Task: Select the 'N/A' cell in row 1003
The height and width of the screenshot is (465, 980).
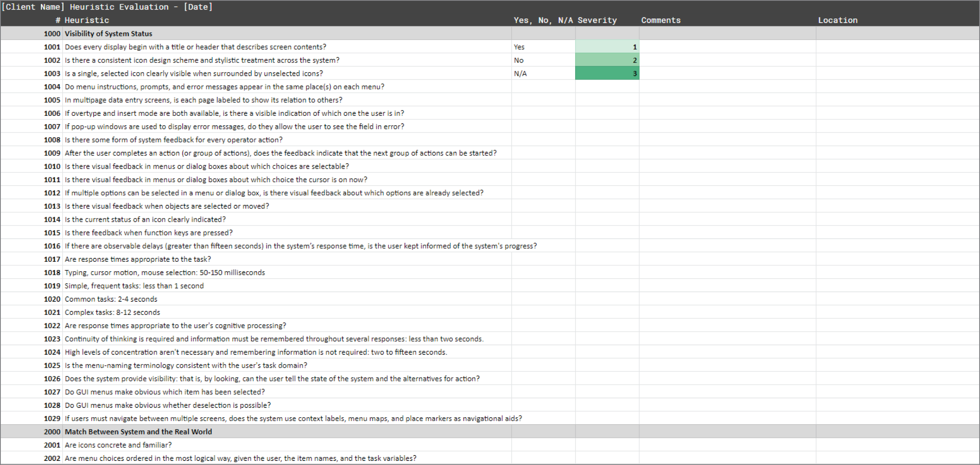Action: pos(543,73)
